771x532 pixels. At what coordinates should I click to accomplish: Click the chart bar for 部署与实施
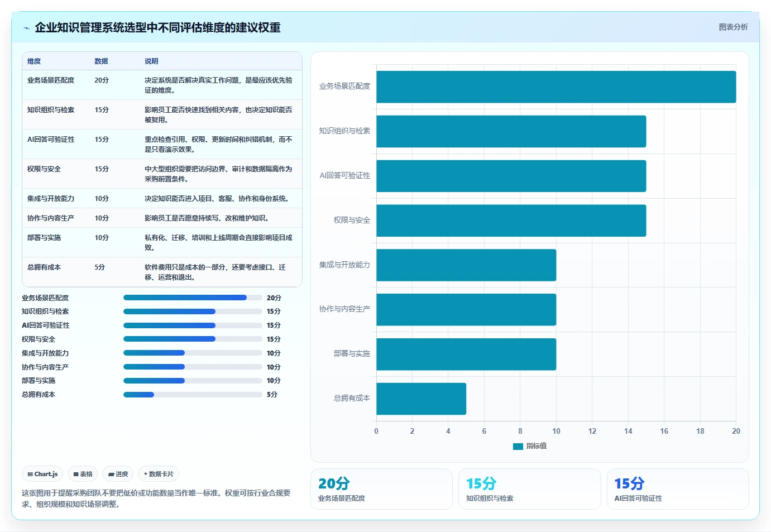coord(466,354)
